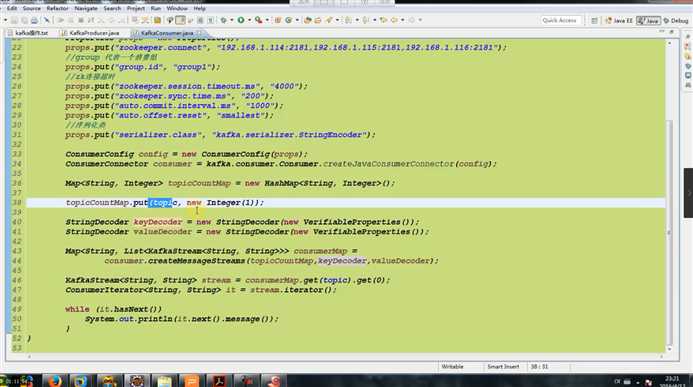Click the Search flashlight toolbar icon

329,20
